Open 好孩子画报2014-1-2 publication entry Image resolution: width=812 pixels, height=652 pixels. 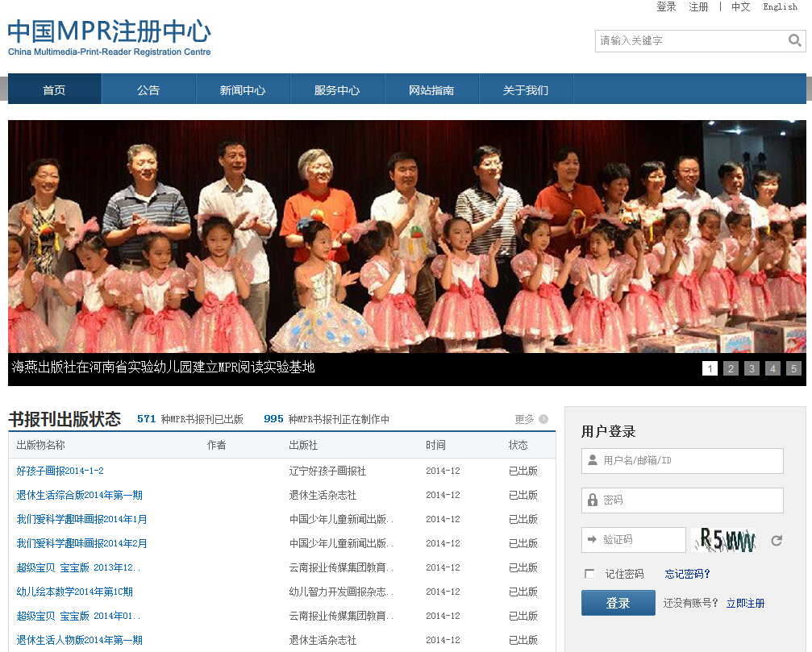click(x=60, y=471)
